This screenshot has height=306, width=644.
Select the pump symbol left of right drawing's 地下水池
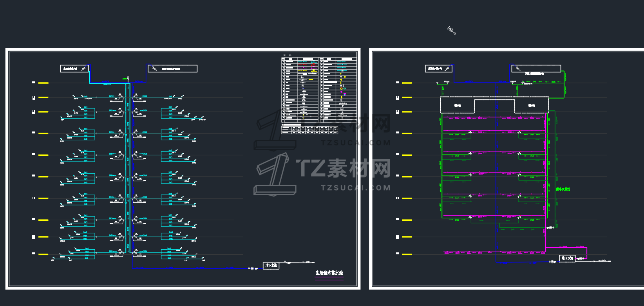point(552,262)
